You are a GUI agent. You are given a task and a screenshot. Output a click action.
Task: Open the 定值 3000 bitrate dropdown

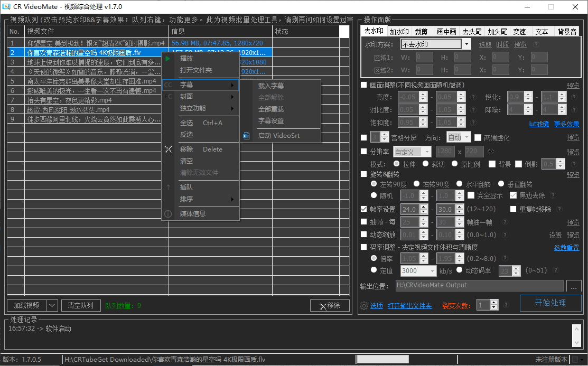pos(433,271)
